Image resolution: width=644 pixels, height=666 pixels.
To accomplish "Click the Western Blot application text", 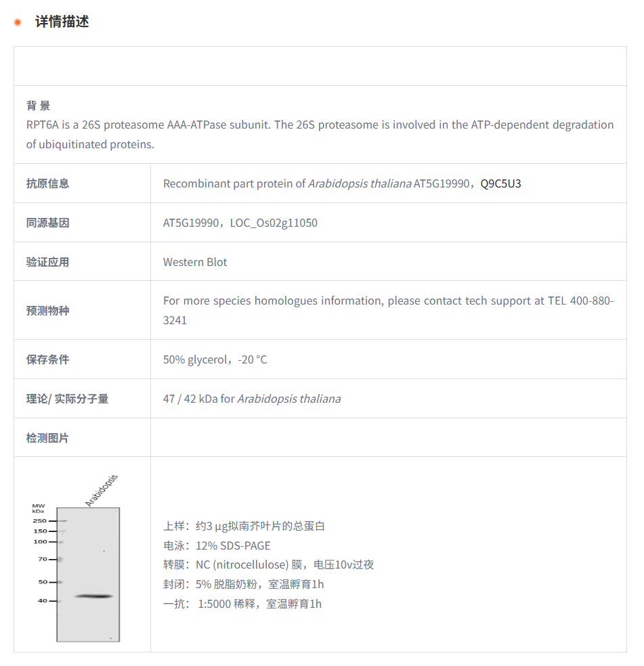I will (195, 262).
